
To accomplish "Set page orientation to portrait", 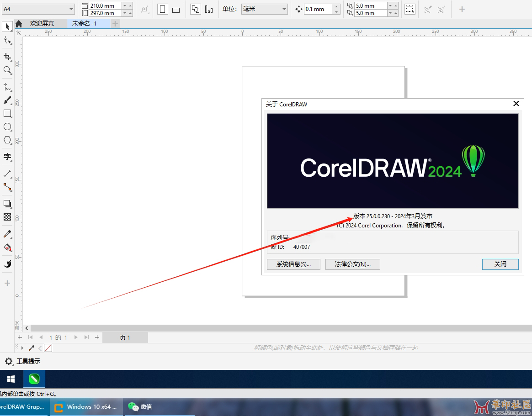I will [163, 9].
